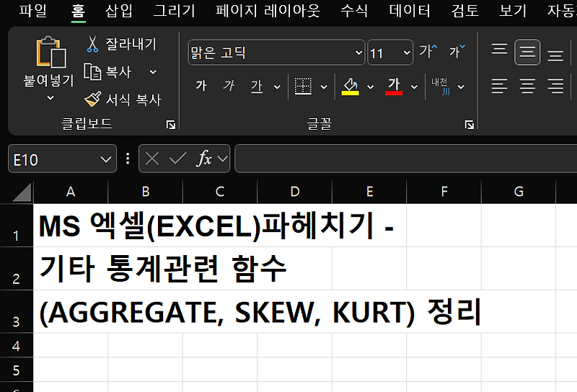Select column F header

coord(444,192)
